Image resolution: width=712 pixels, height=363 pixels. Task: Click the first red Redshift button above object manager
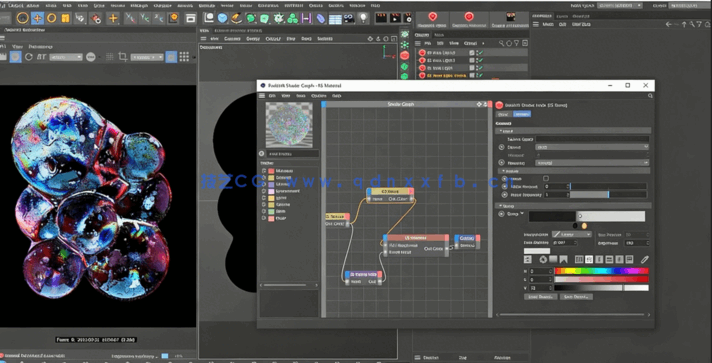pyautogui.click(x=432, y=20)
